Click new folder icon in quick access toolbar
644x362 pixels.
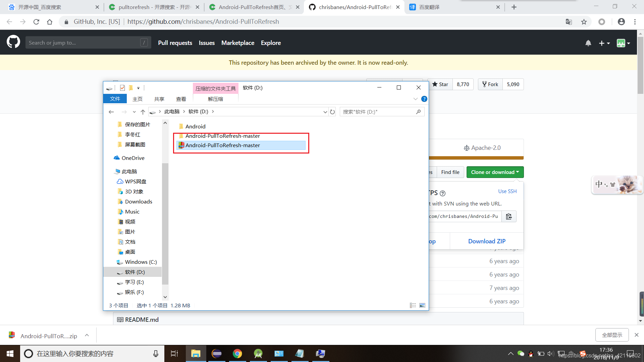coord(131,88)
